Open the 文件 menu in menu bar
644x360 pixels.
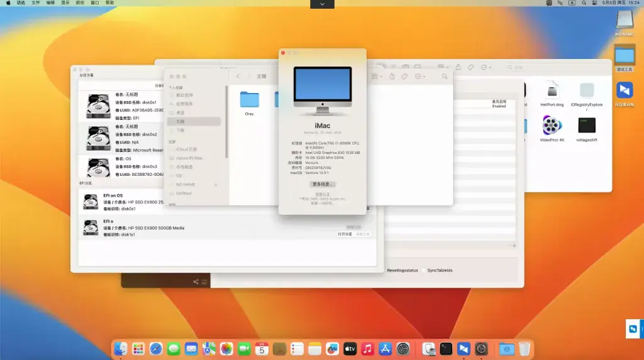(36, 3)
